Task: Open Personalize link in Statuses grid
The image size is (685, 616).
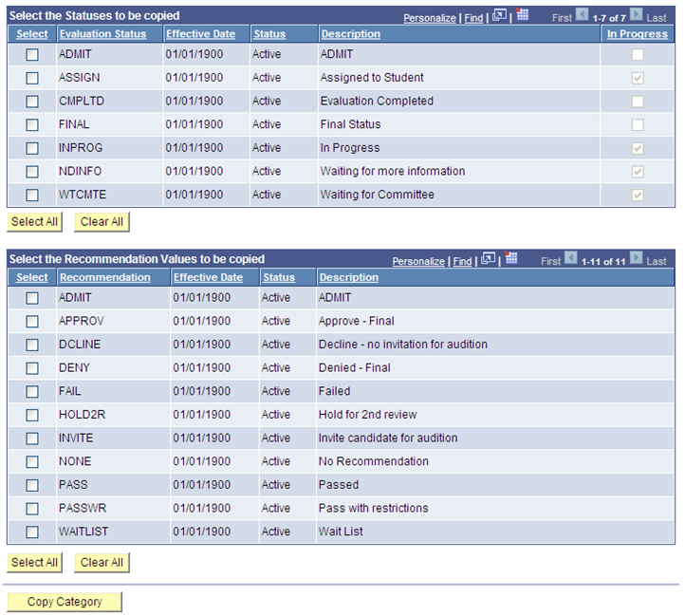Action: 430,18
